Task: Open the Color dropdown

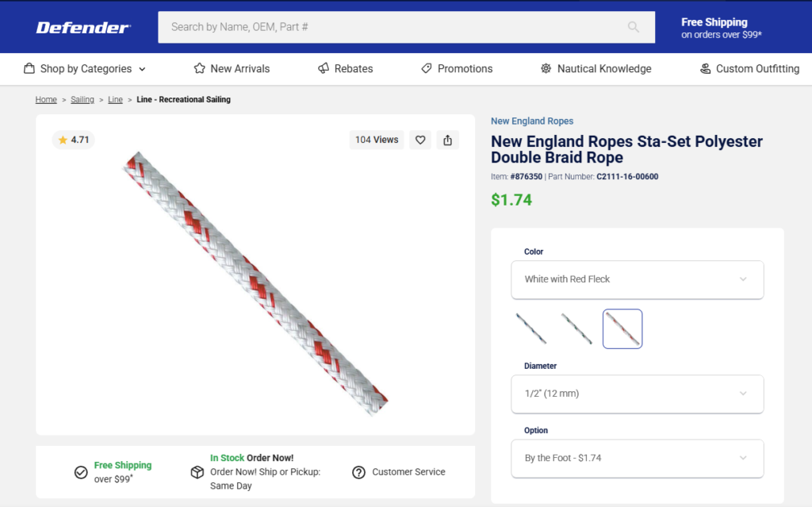Action: pyautogui.click(x=637, y=279)
